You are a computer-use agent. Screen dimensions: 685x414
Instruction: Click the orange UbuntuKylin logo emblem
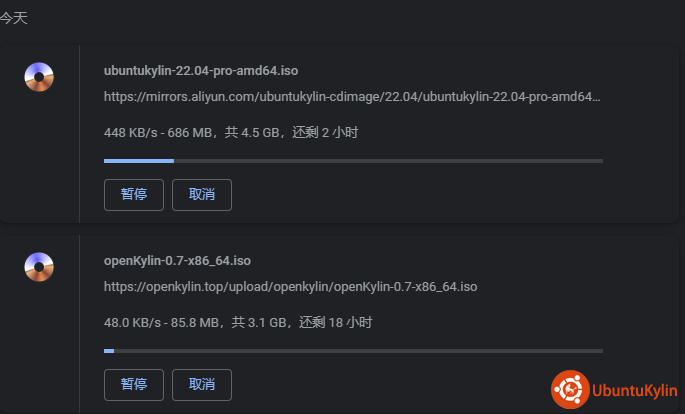[x=569, y=390]
